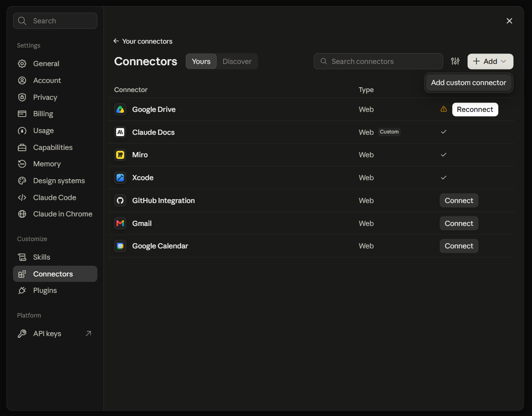Open Claude Code settings section
Image resolution: width=532 pixels, height=416 pixels.
(x=55, y=197)
